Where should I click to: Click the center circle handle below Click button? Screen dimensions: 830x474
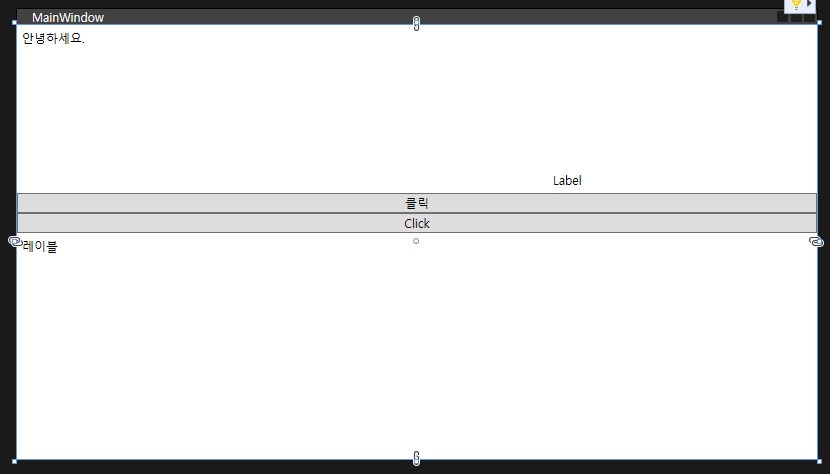[416, 241]
